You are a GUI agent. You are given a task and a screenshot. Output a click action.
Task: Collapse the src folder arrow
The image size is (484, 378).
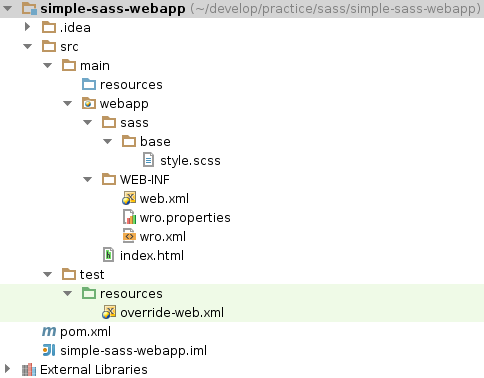pos(28,47)
